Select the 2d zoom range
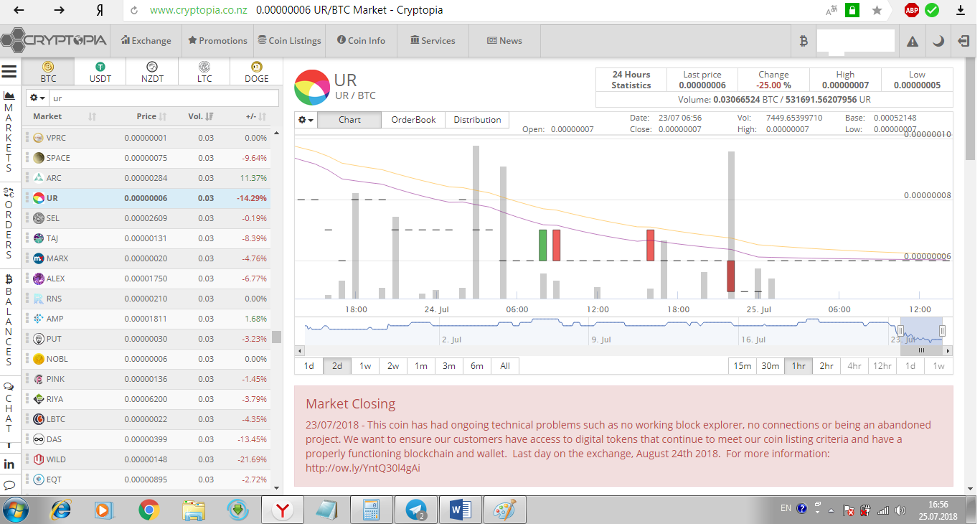This screenshot has width=980, height=524. pyautogui.click(x=336, y=366)
